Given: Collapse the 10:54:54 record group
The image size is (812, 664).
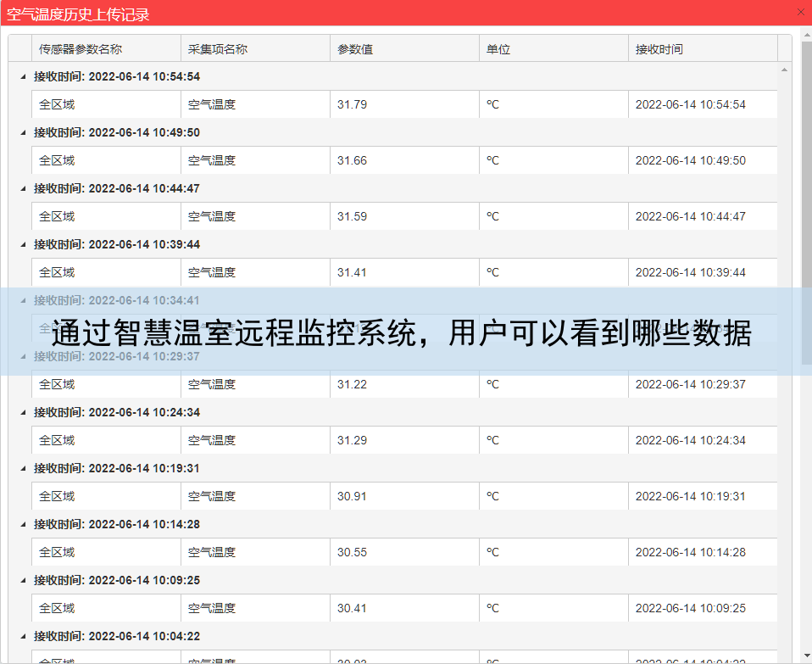Looking at the screenshot, I should [x=23, y=76].
